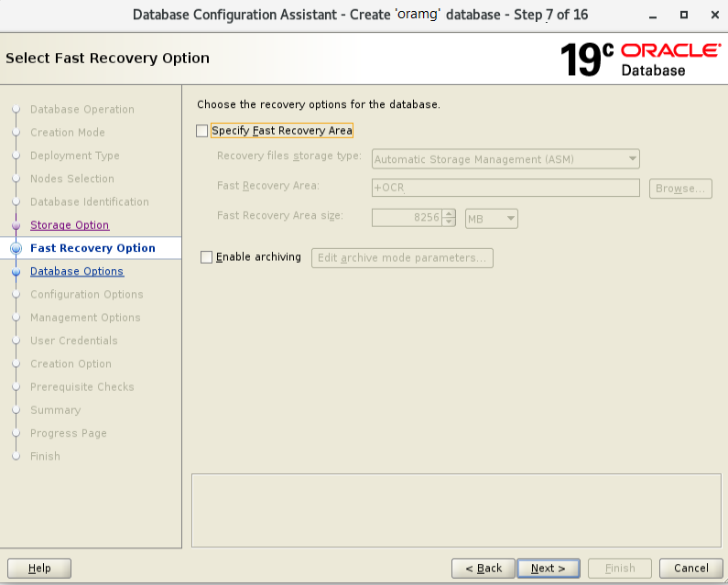
Task: Click the Database Options step bullet
Action: pos(16,272)
